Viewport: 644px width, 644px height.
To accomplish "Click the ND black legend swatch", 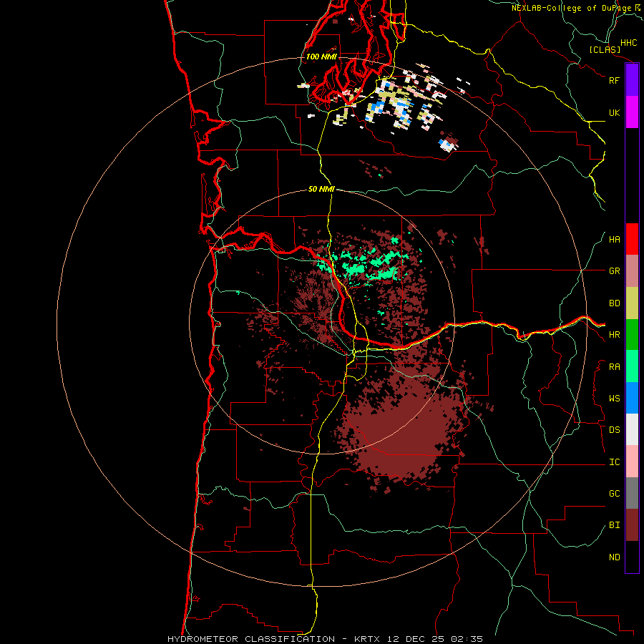I will (x=632, y=557).
